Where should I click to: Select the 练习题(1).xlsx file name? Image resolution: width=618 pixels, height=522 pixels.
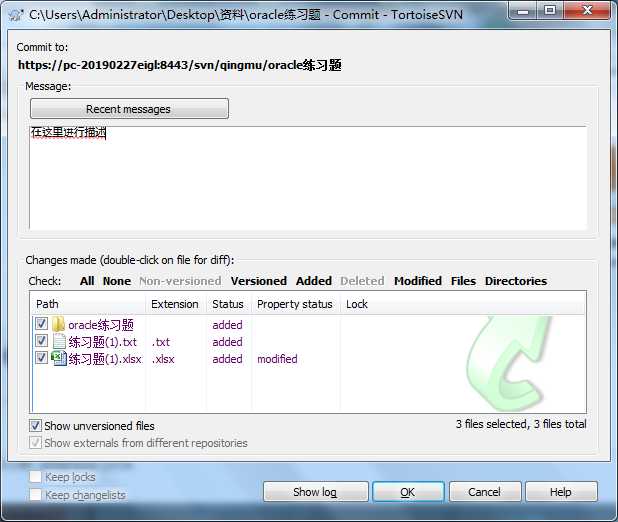point(105,359)
